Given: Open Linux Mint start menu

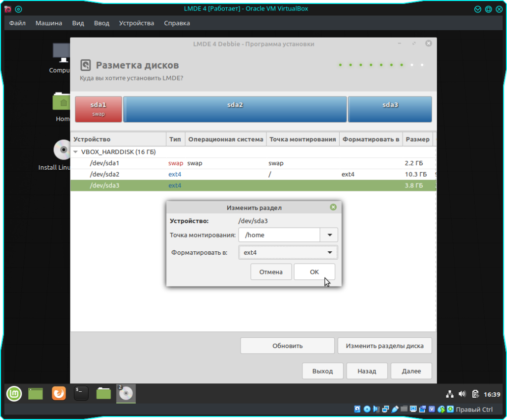Looking at the screenshot, I should [14, 394].
